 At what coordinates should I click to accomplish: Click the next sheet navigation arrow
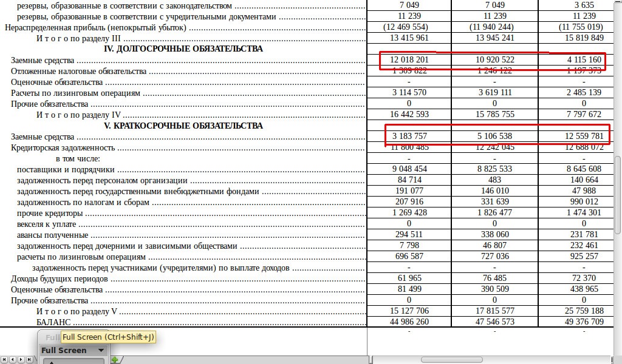[x=21, y=359]
